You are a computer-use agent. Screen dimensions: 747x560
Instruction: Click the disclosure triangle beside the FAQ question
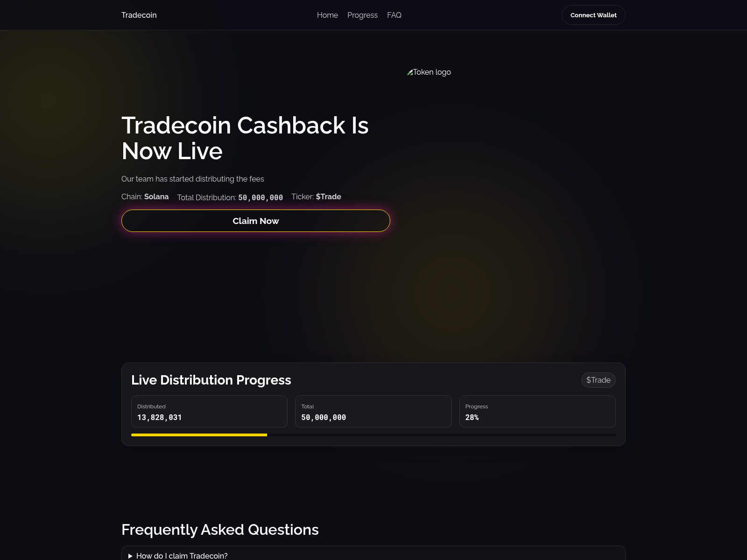coord(130,556)
